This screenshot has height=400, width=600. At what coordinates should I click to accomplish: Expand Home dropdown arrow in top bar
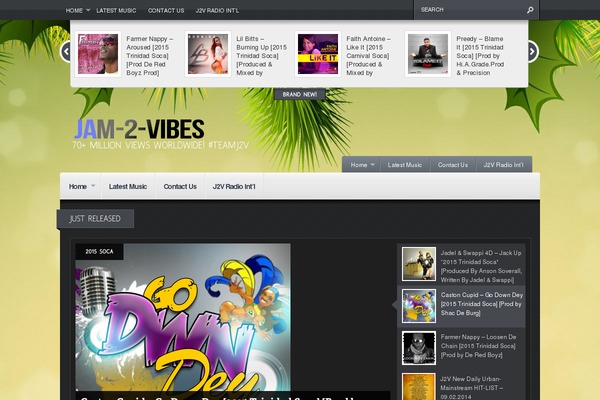point(88,10)
